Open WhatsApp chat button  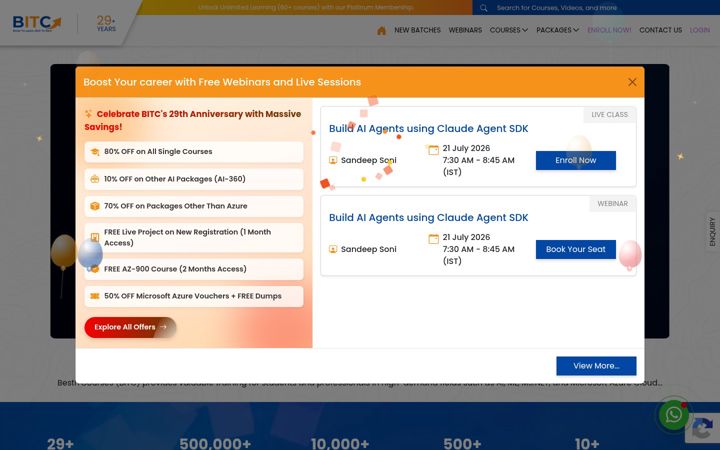pyautogui.click(x=674, y=415)
